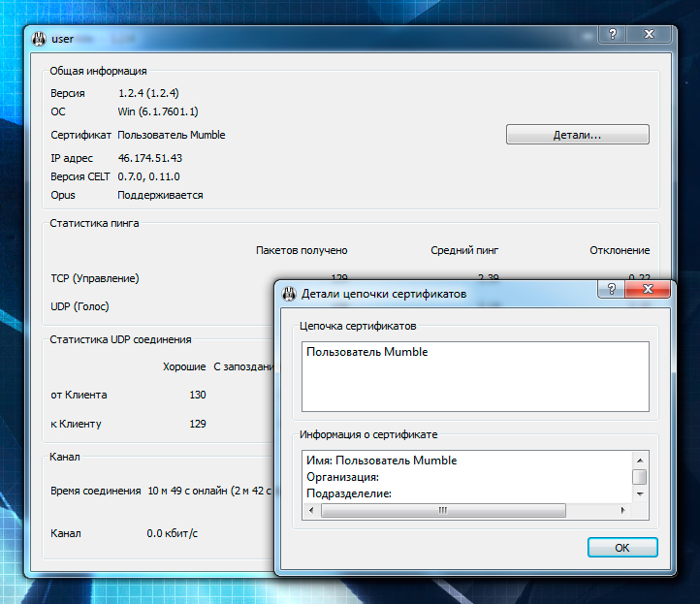This screenshot has width=700, height=604.
Task: Open certificate details with Детали... button
Action: point(577,135)
